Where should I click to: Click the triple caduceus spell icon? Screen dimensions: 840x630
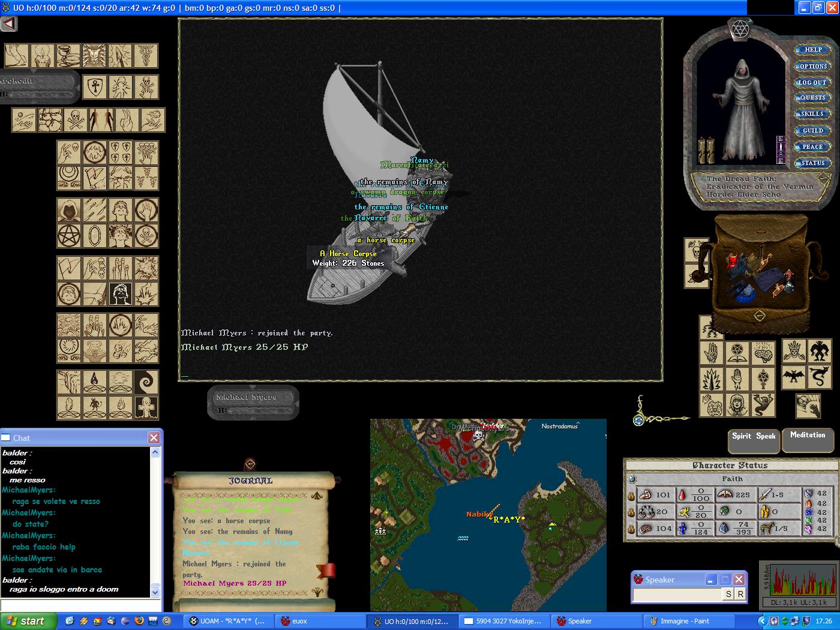click(x=146, y=178)
